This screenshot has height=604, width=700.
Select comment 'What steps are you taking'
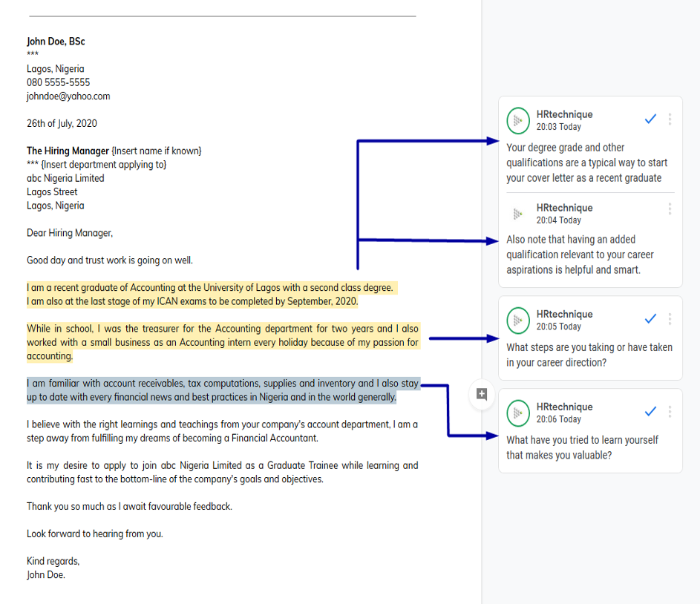pos(589,355)
